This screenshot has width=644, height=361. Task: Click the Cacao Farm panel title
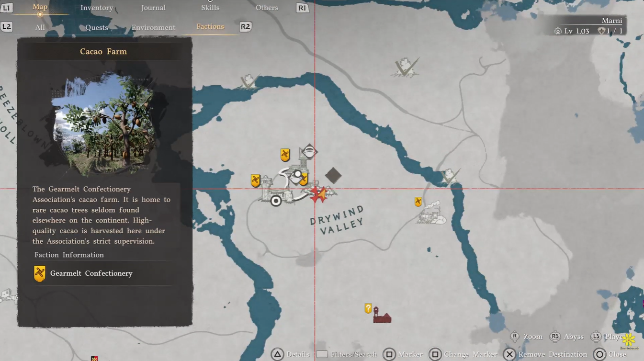point(103,52)
